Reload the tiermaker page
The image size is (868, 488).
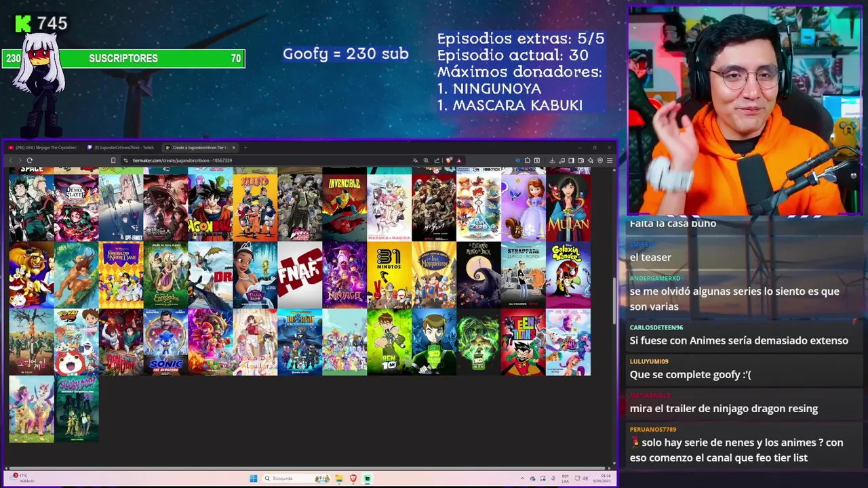point(29,161)
